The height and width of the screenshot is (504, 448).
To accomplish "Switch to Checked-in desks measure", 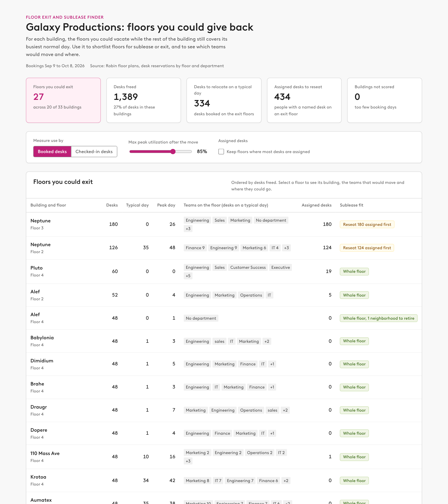I will (94, 151).
